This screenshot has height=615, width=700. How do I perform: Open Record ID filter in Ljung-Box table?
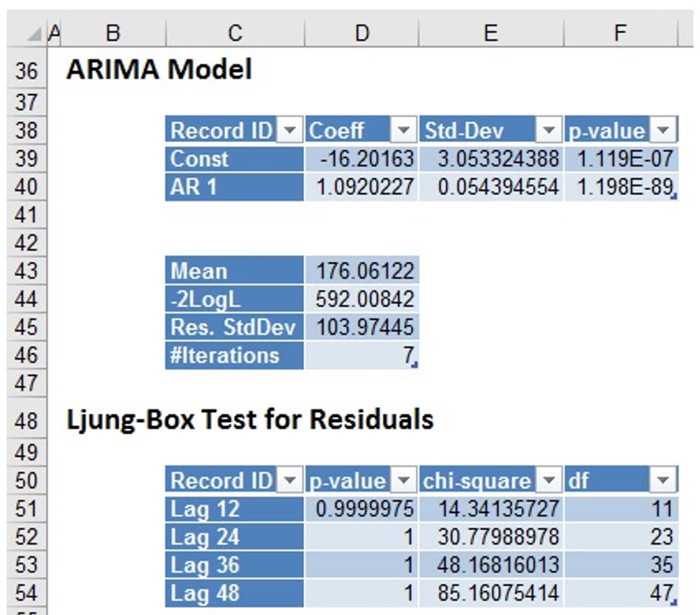[292, 481]
